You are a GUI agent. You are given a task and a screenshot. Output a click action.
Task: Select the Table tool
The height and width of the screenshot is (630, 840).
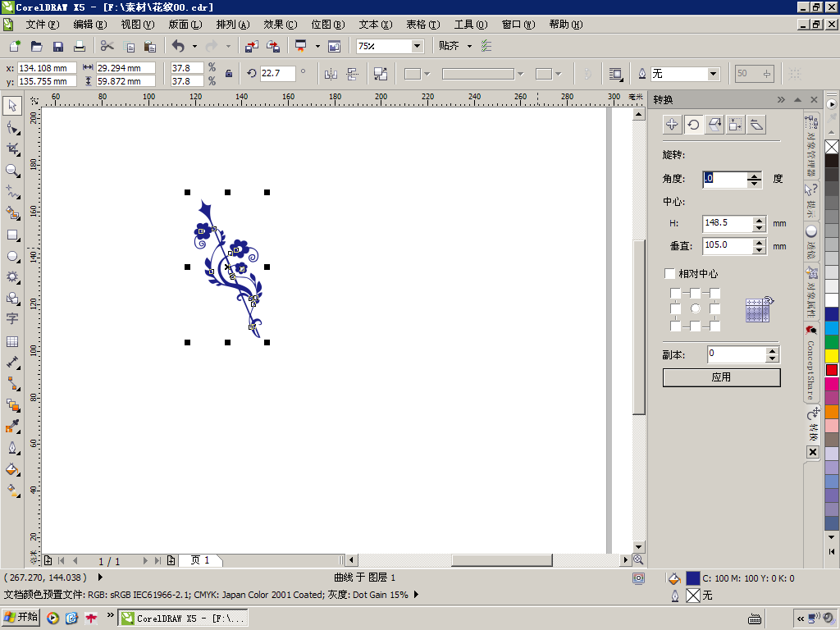tap(12, 341)
